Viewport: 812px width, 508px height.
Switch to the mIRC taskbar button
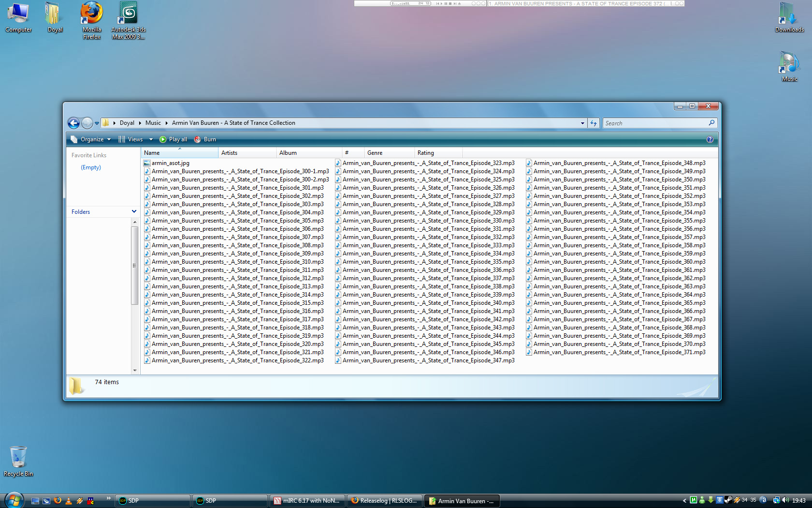tap(307, 501)
